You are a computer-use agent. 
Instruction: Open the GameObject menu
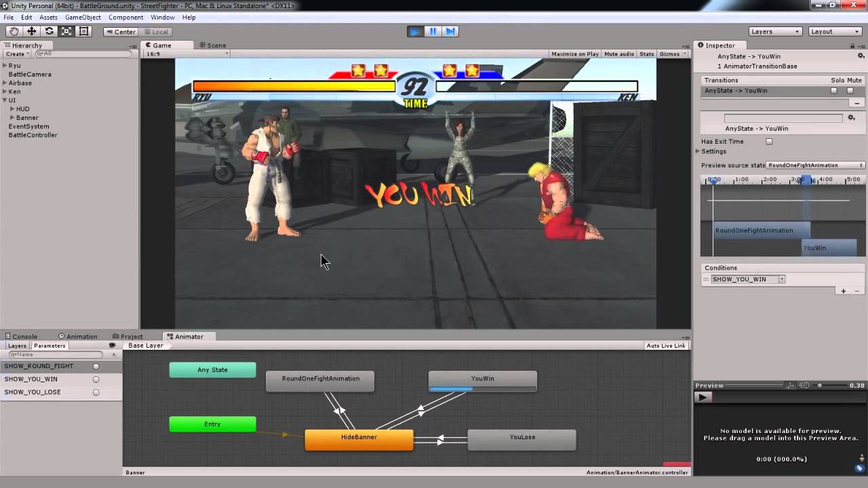pyautogui.click(x=83, y=18)
